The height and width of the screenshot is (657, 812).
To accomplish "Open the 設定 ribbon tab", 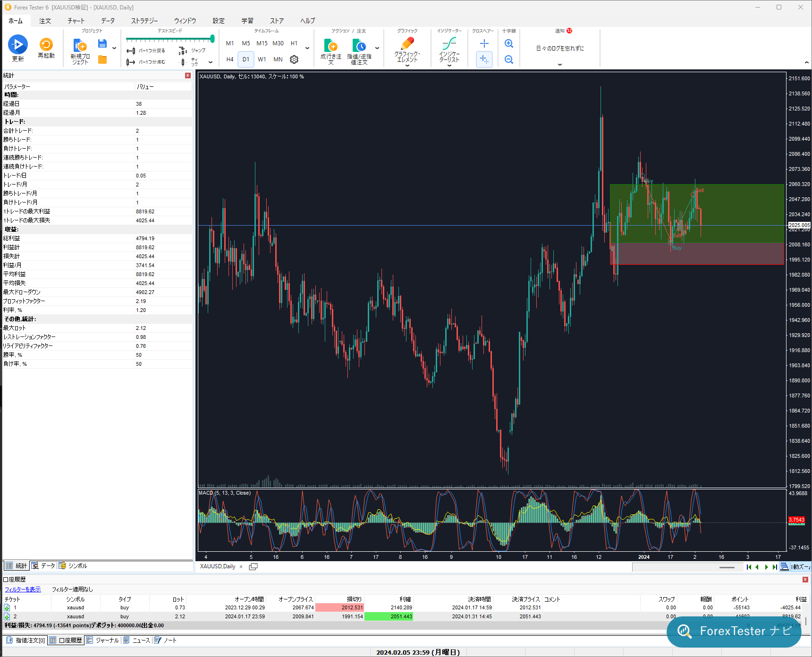I will [219, 21].
